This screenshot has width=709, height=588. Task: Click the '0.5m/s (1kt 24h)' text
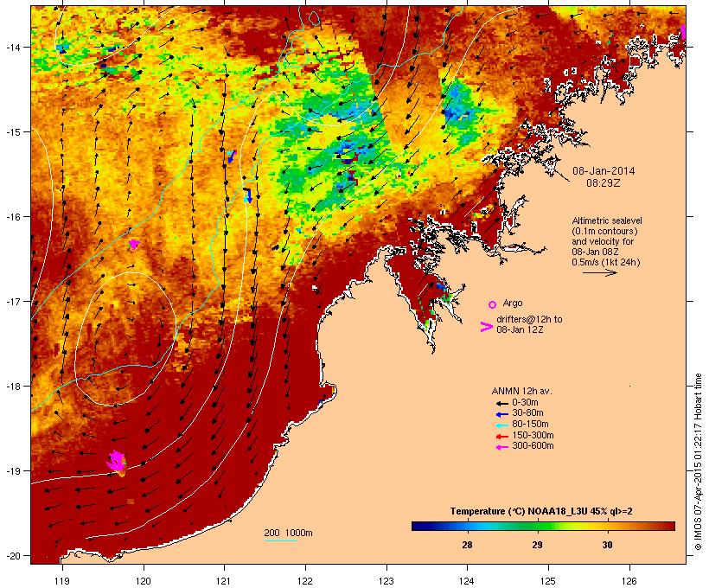pos(606,262)
